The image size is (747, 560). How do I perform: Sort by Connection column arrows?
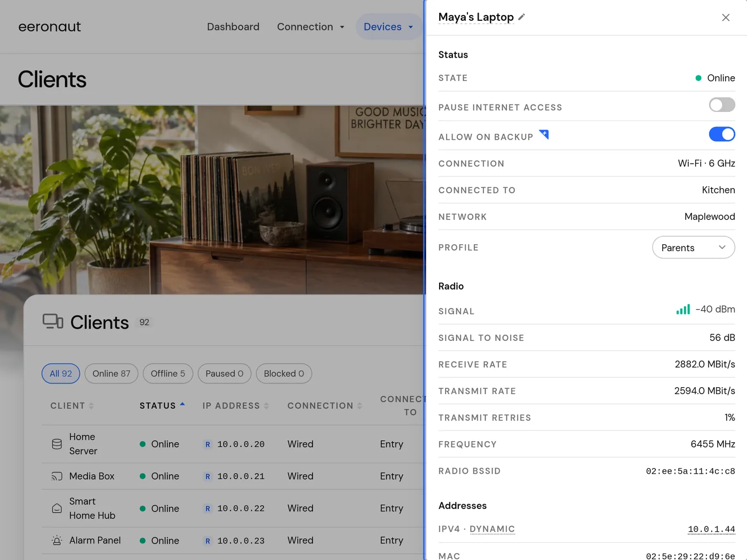(x=360, y=406)
